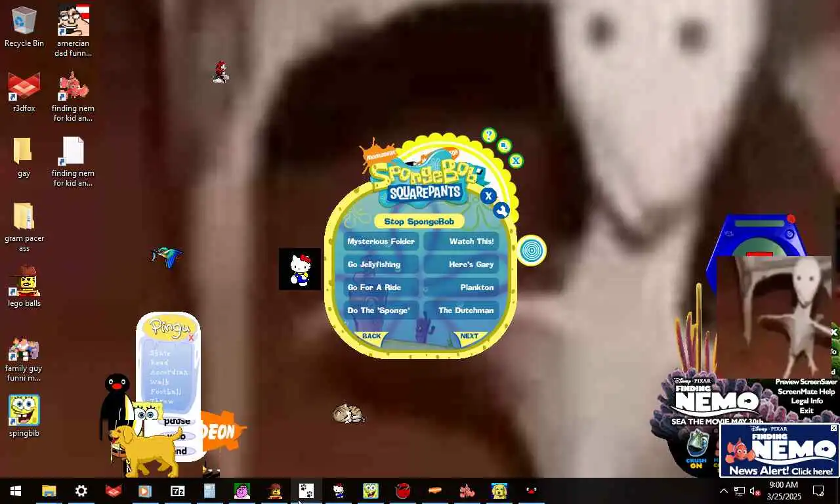The height and width of the screenshot is (504, 840).
Task: Open the Windows Start menu
Action: click(x=16, y=491)
